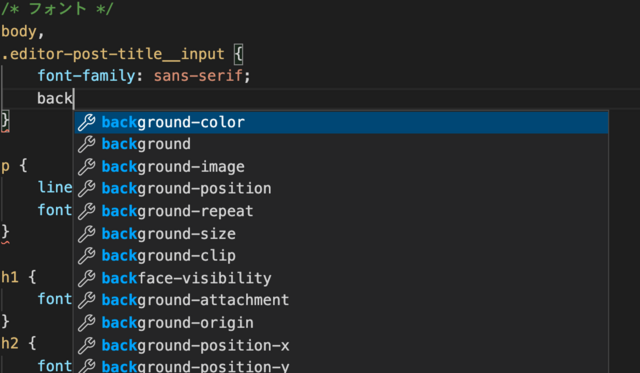Select background-position suggestion
This screenshot has width=640, height=373.
[x=341, y=189]
